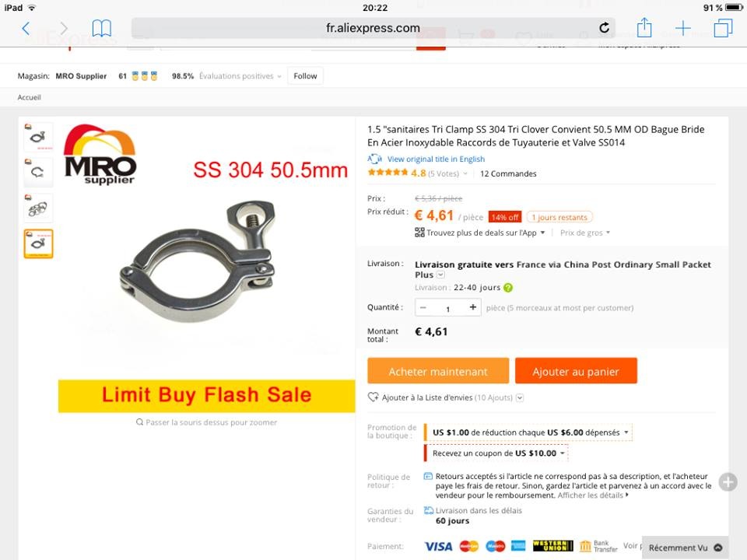Tap the Safari back arrow

point(26,29)
